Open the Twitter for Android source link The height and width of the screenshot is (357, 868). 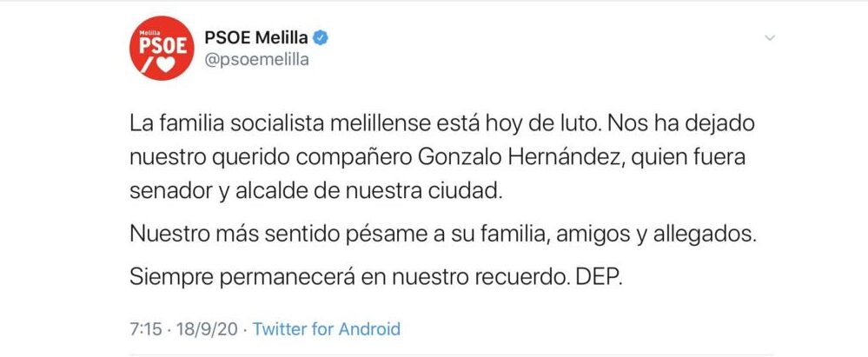pyautogui.click(x=327, y=329)
